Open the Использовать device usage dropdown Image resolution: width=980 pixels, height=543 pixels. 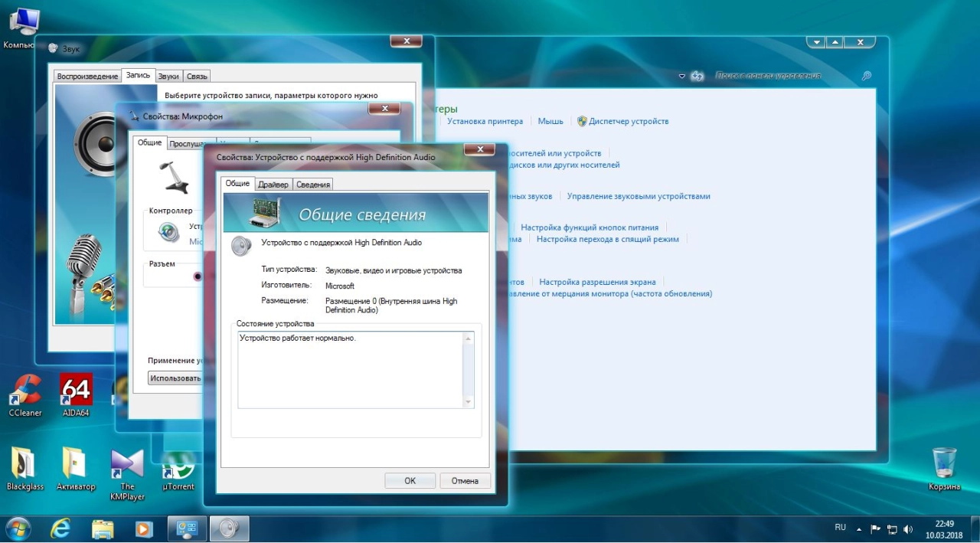175,378
